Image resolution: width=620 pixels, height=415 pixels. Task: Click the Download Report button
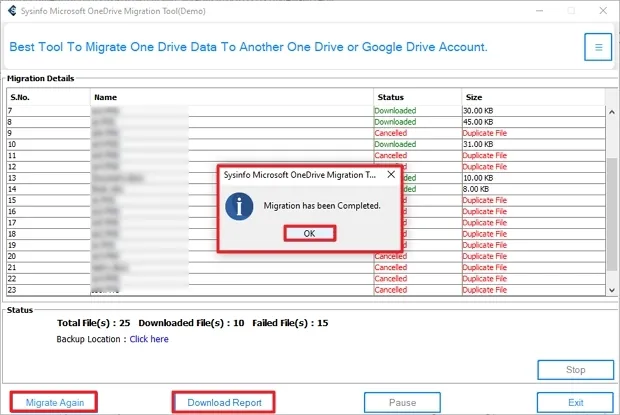[x=223, y=402]
